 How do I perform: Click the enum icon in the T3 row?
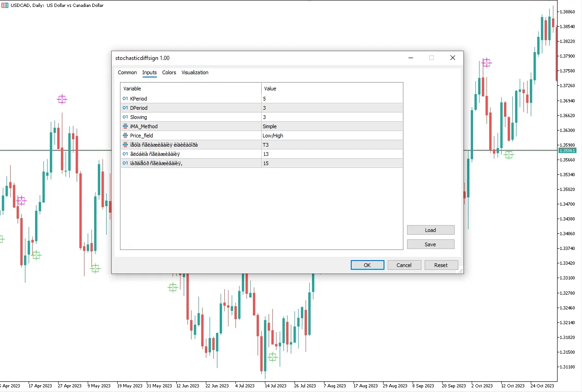click(x=125, y=145)
